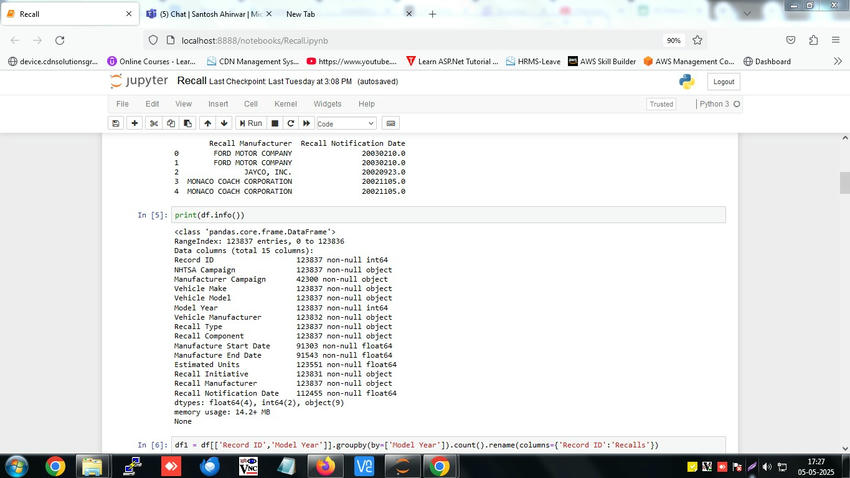The height and width of the screenshot is (478, 850).
Task: Click the print(df.info()) code cell
Action: click(448, 215)
